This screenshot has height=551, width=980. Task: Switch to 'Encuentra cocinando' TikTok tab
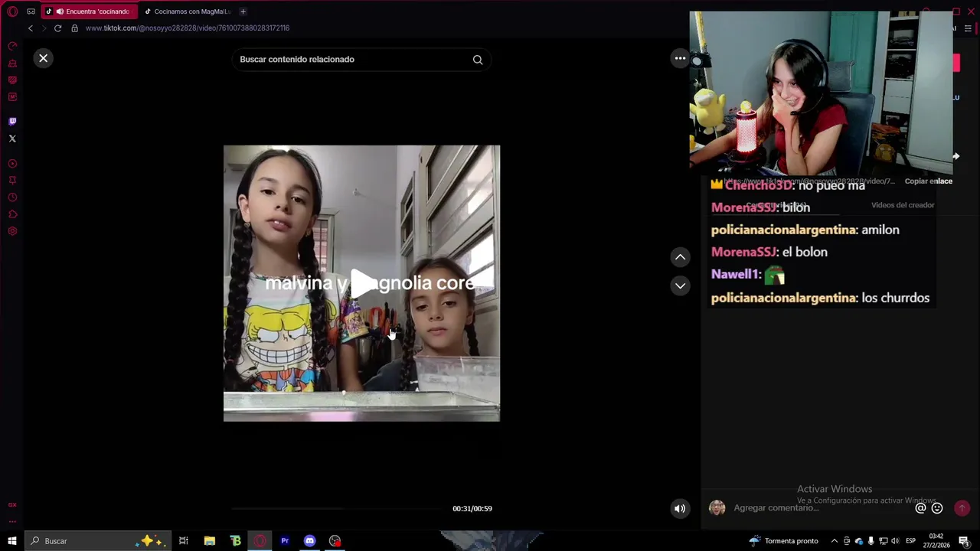click(x=90, y=11)
